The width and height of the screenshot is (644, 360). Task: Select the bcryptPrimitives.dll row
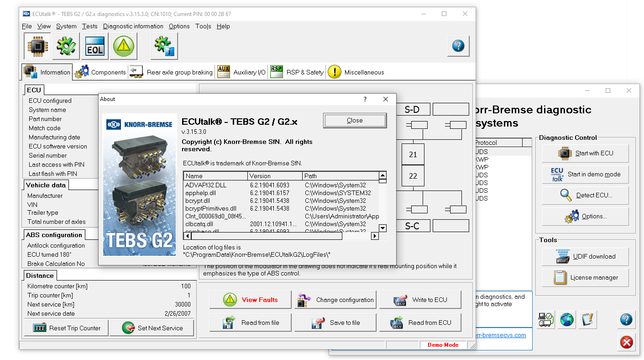(281, 208)
